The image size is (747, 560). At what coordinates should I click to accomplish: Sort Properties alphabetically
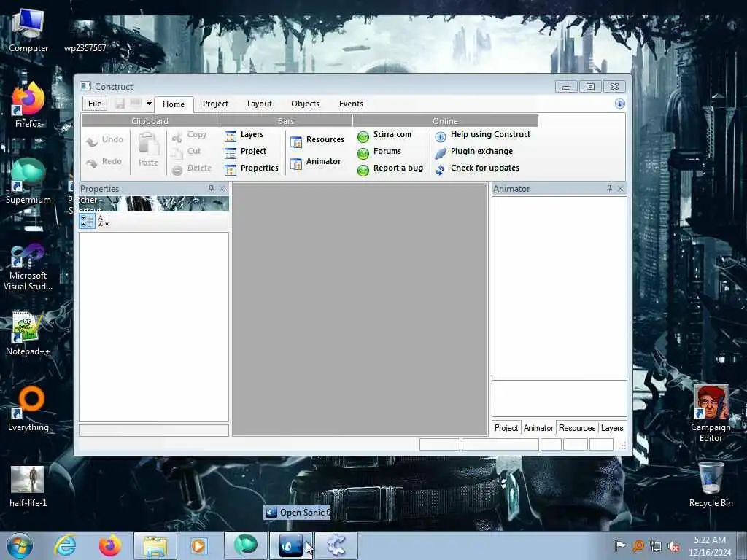point(104,220)
